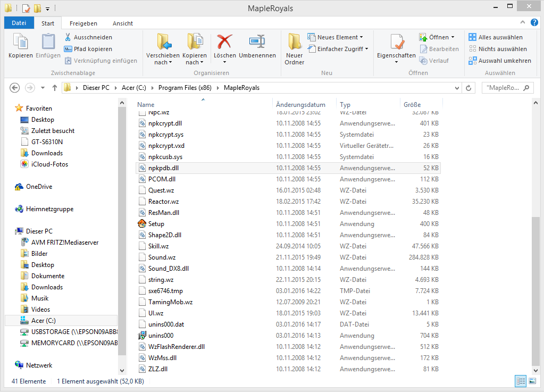Select the sxe6746.tmp file

(289, 291)
